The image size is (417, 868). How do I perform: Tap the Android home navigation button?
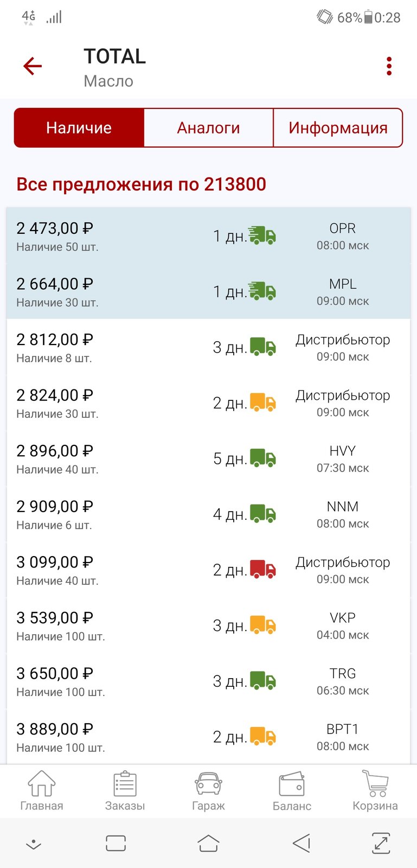pyautogui.click(x=208, y=843)
